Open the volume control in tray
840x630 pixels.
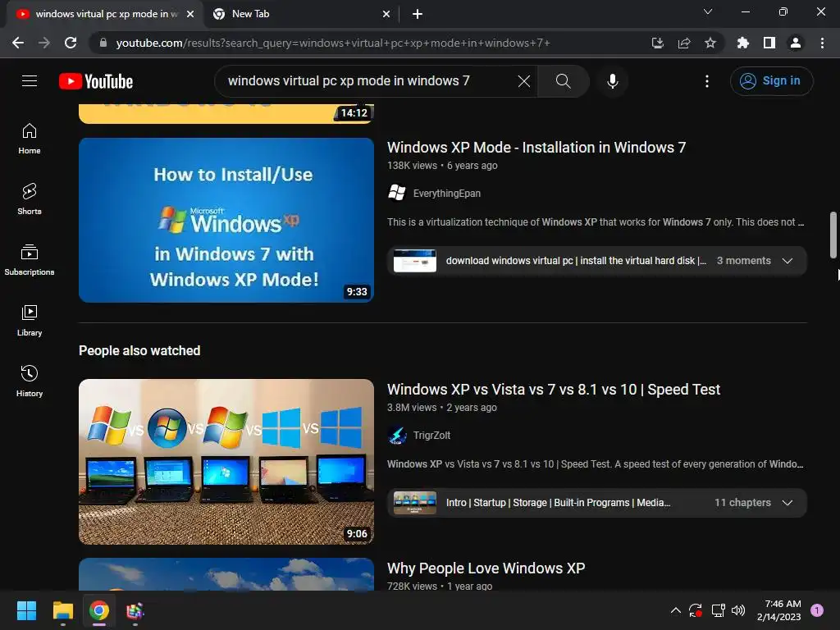(738, 610)
